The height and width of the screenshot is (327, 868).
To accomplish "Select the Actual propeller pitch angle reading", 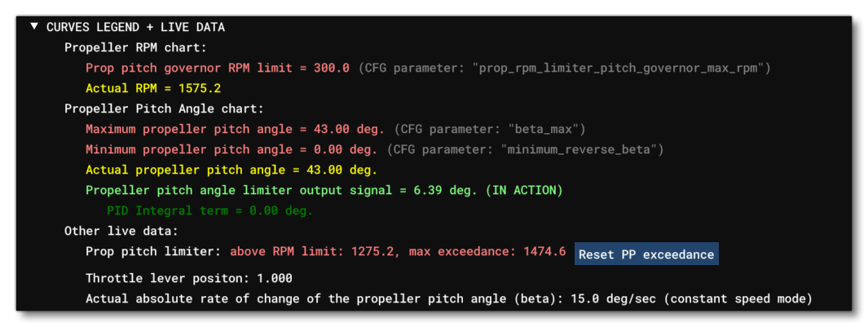I will pyautogui.click(x=231, y=170).
